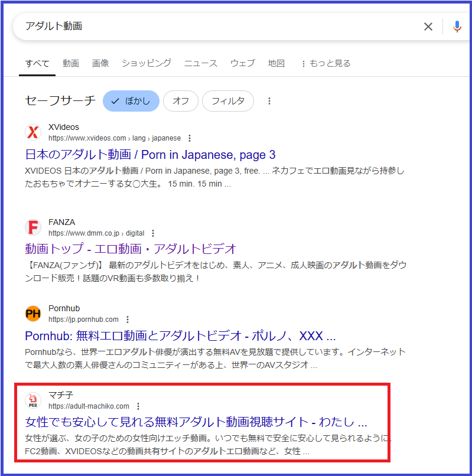
Task: Open SafeSearch more options three-dot menu
Action: [269, 101]
